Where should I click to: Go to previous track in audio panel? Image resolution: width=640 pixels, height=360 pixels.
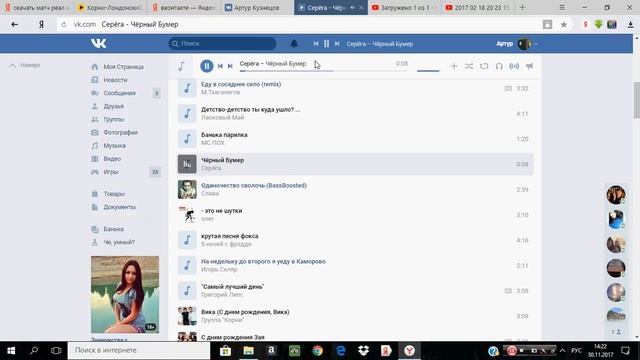(x=220, y=66)
